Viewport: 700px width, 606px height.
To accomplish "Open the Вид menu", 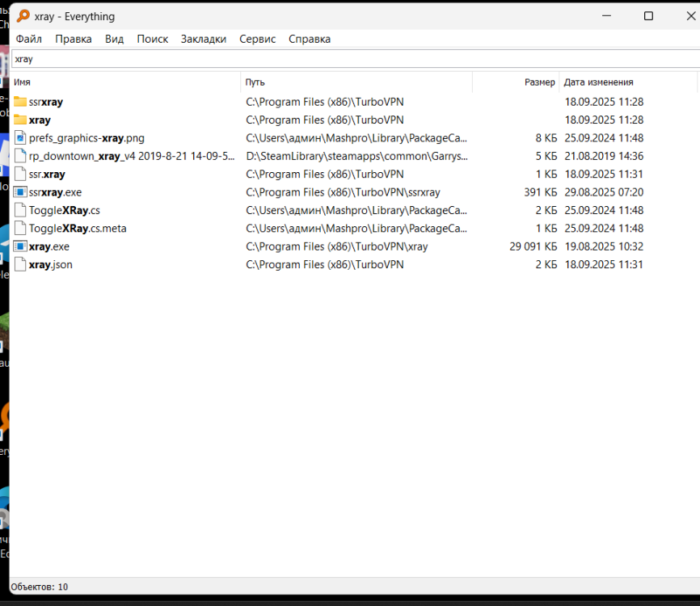I will click(114, 40).
